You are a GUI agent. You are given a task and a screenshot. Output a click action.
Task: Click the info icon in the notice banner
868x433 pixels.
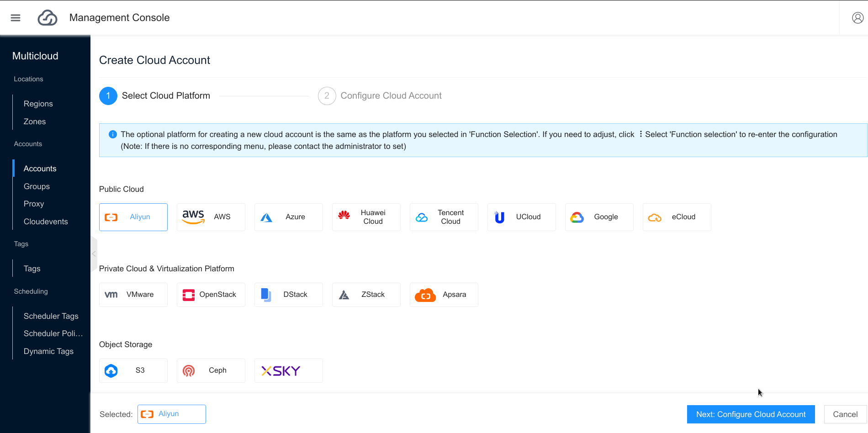coord(112,134)
